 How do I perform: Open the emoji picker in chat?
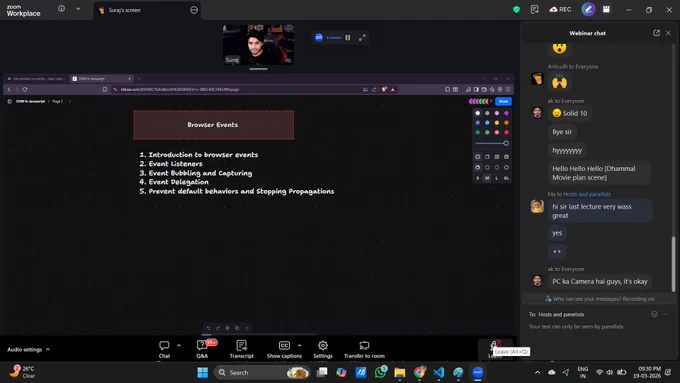654,314
